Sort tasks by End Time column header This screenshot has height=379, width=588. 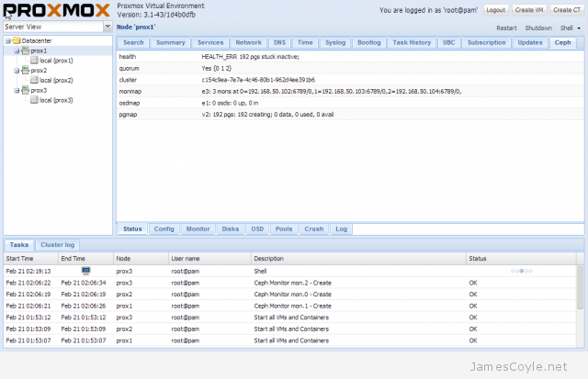(x=85, y=259)
